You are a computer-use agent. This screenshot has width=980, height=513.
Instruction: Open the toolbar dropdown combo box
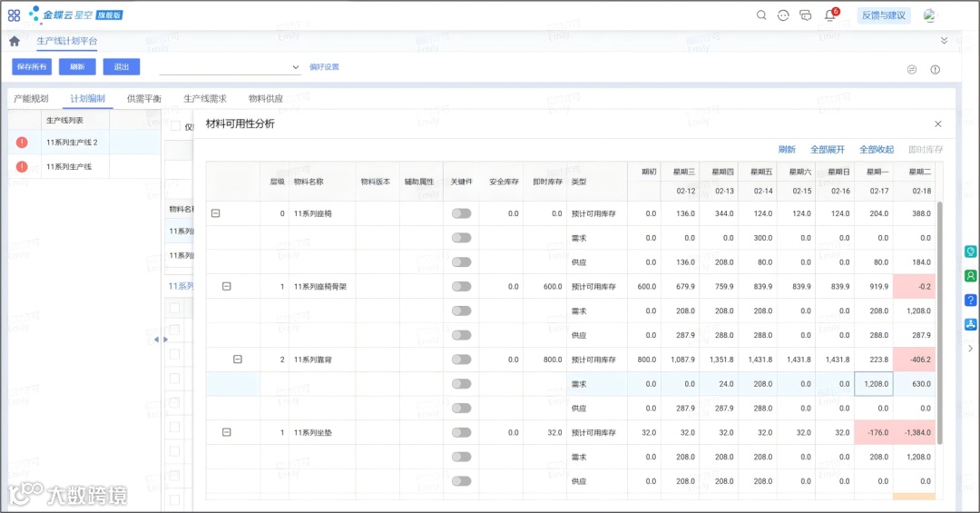pyautogui.click(x=230, y=67)
